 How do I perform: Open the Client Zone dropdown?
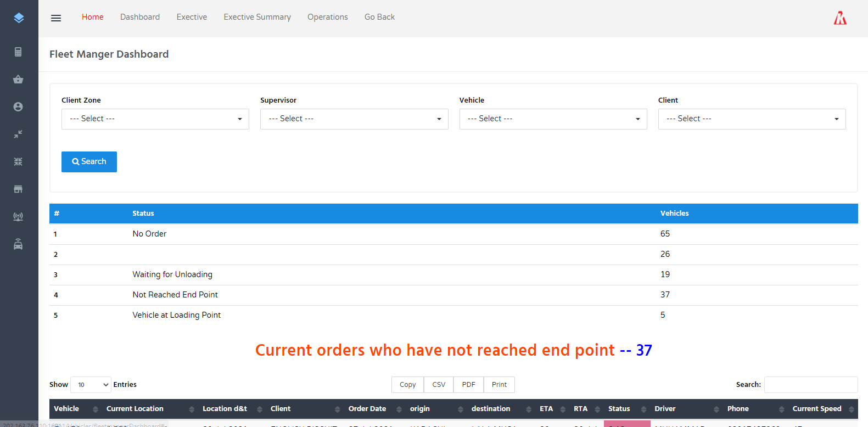tap(155, 119)
